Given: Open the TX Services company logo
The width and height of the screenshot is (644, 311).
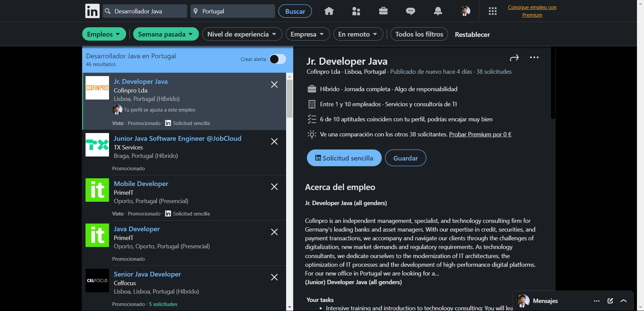Looking at the screenshot, I should [x=97, y=145].
